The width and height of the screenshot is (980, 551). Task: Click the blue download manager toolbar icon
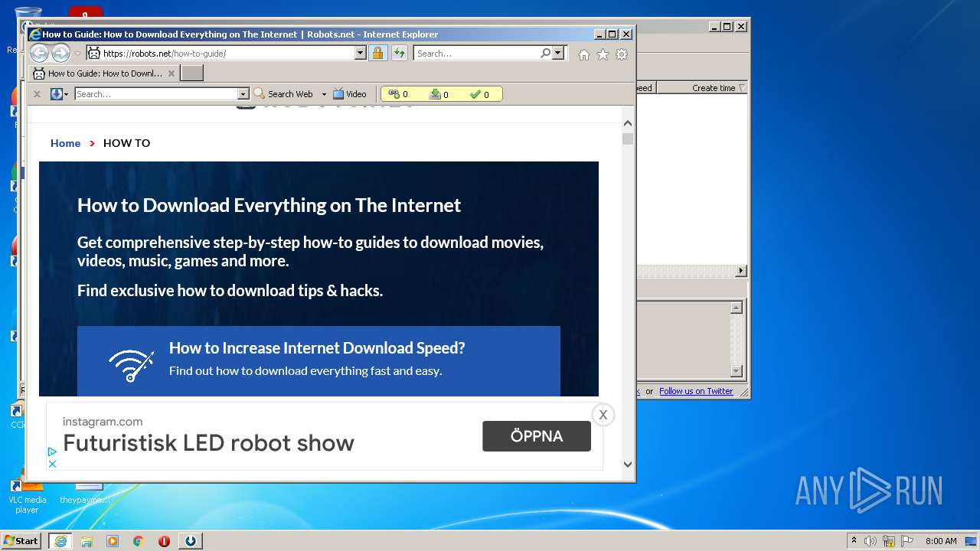point(56,94)
